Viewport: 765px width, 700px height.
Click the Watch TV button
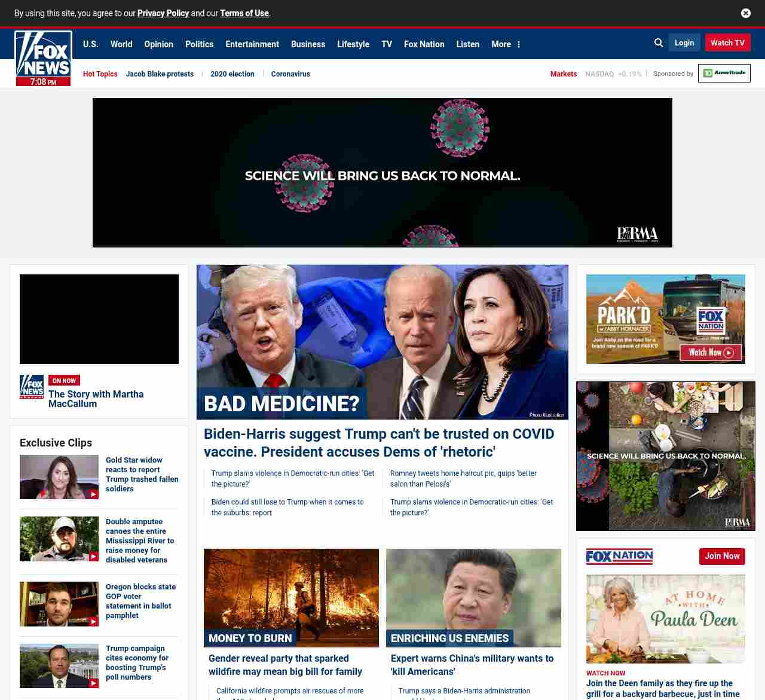(x=727, y=43)
